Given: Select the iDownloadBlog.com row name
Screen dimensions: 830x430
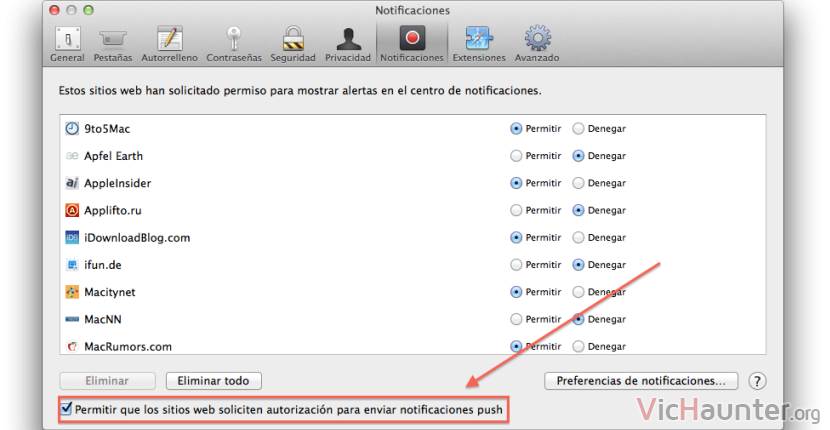Looking at the screenshot, I should 137,238.
